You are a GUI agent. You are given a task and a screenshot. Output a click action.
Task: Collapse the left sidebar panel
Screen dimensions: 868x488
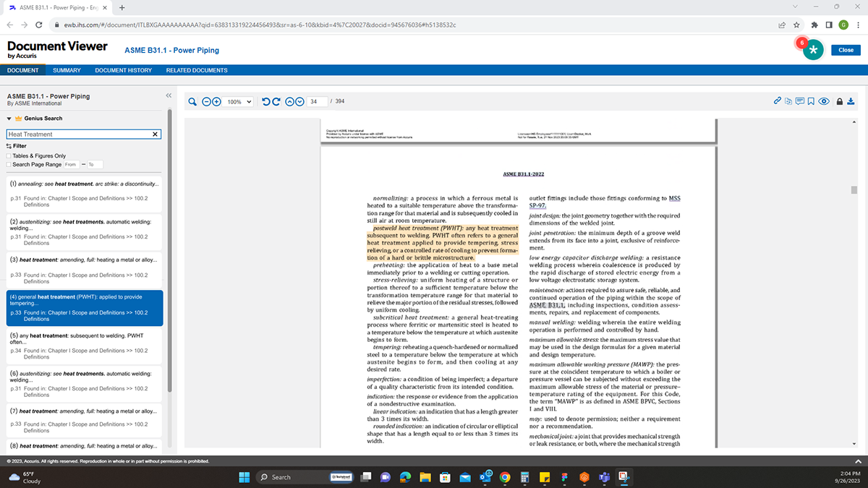[x=169, y=95]
